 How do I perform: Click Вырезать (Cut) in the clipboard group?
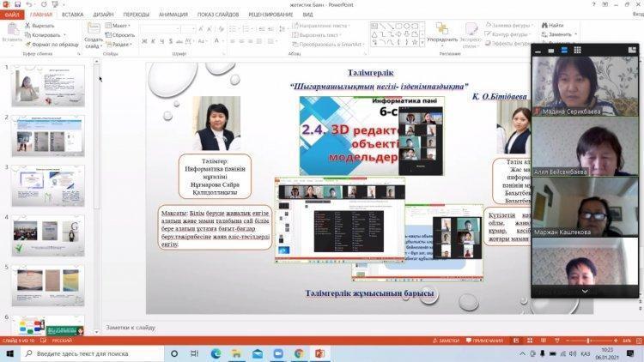pos(39,26)
